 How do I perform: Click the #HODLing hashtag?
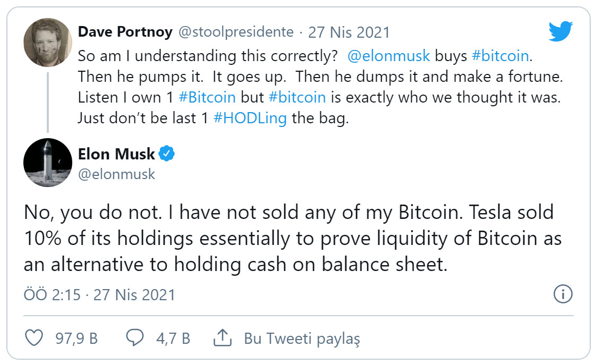point(249,118)
